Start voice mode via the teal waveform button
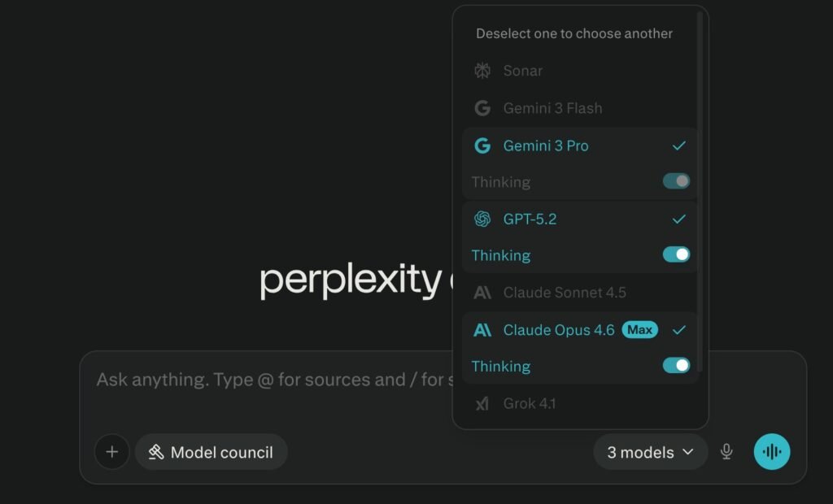The image size is (833, 504). (771, 451)
